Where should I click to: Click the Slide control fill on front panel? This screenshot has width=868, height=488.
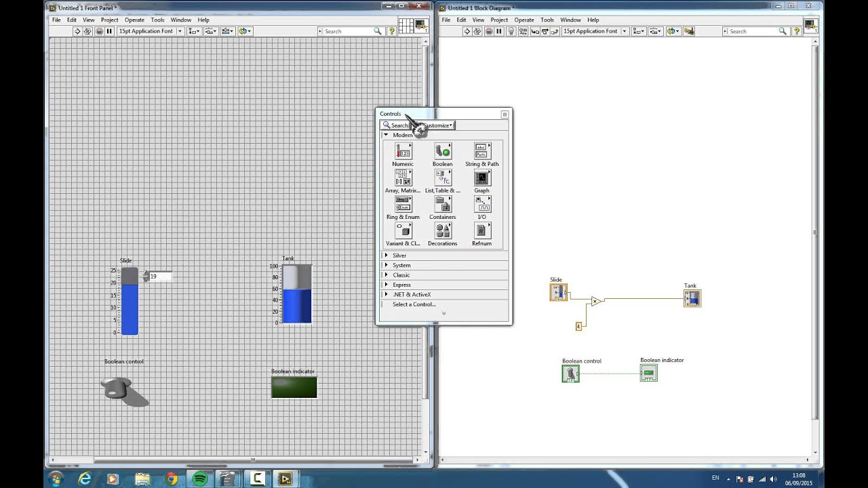click(130, 309)
